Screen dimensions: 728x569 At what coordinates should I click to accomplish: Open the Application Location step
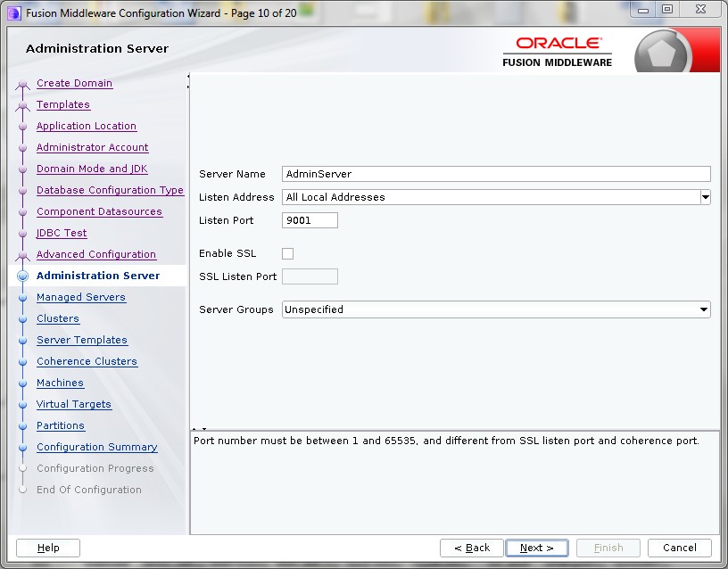click(87, 126)
